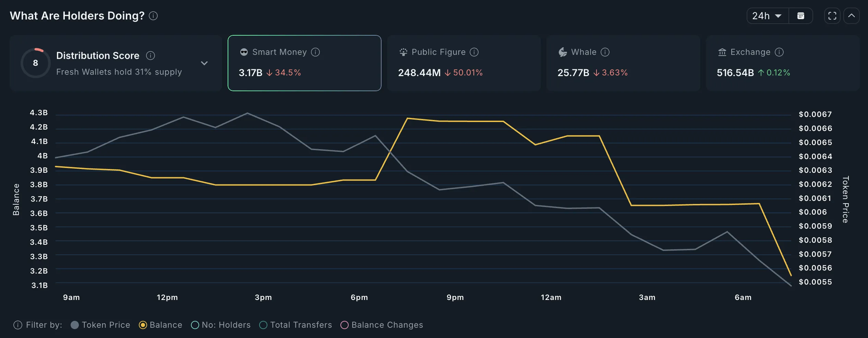Click the bank icon on the Exchange card
This screenshot has height=338, width=868.
722,52
